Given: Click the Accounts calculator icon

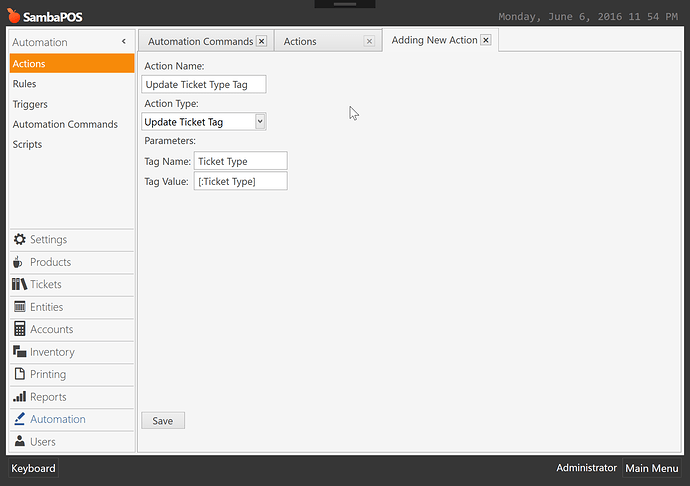Looking at the screenshot, I should 19,329.
